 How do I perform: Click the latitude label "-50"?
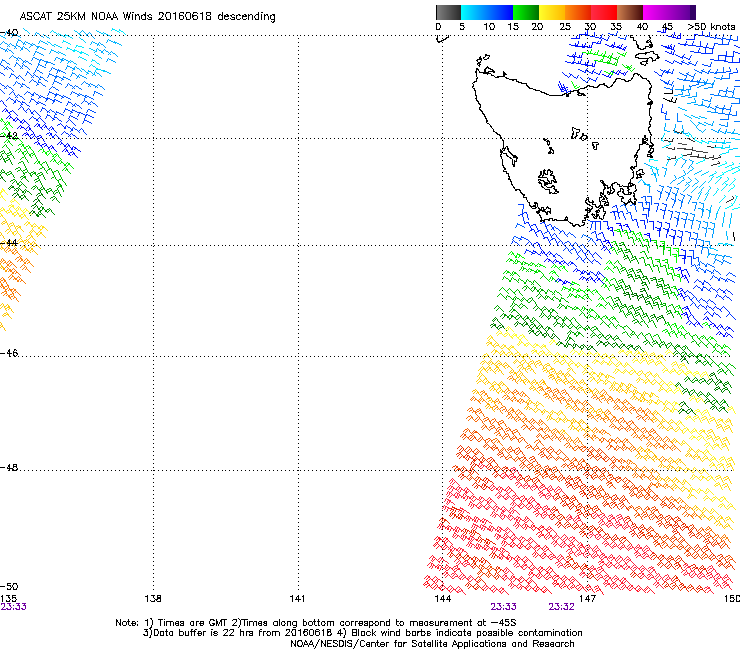tap(9, 587)
